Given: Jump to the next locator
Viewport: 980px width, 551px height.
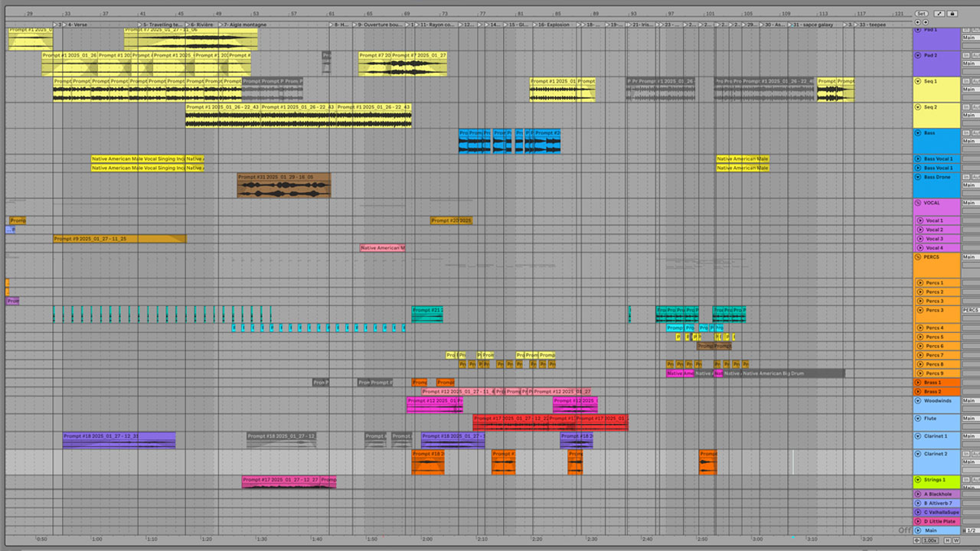Looking at the screenshot, I should point(926,23).
